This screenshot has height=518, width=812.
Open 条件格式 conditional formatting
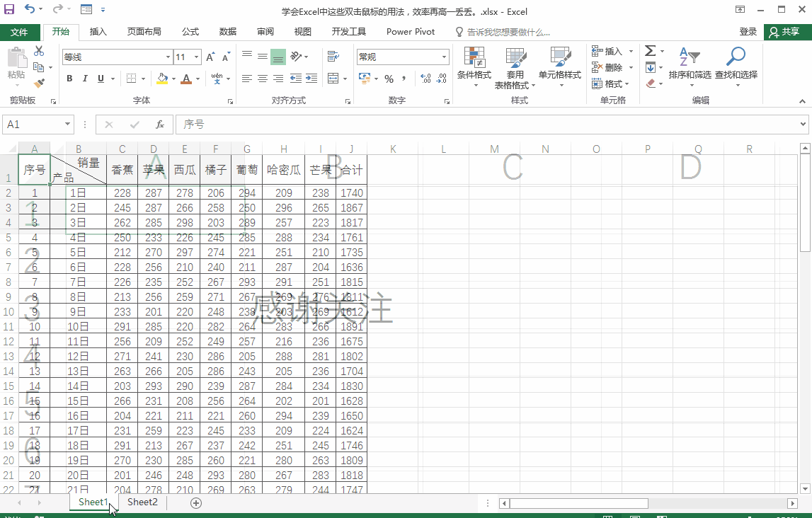pos(474,67)
